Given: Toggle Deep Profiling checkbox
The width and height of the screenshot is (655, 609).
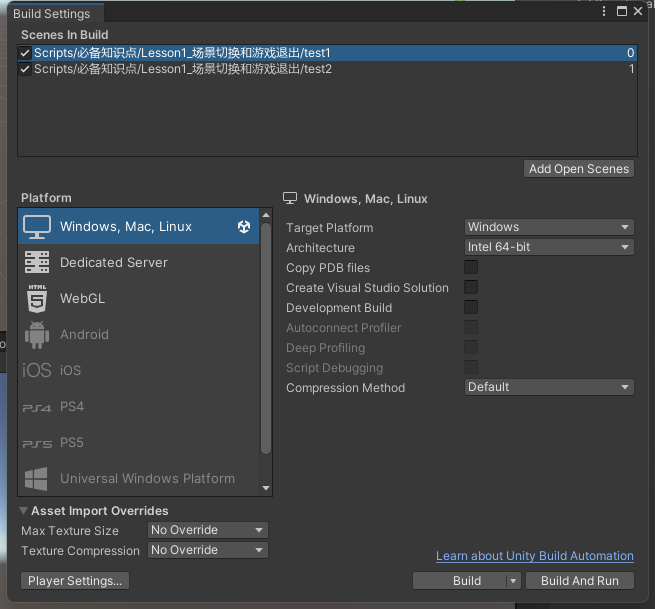Looking at the screenshot, I should point(471,348).
